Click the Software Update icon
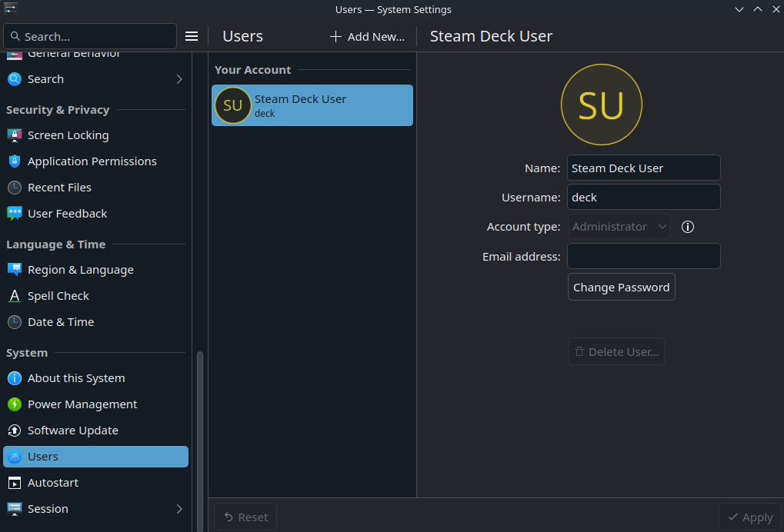784x532 pixels. pyautogui.click(x=15, y=431)
